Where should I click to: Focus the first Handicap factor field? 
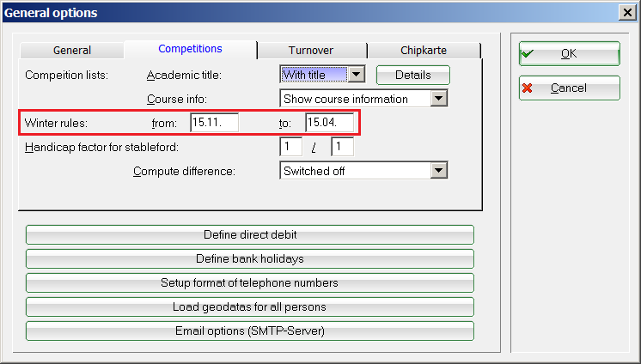pyautogui.click(x=291, y=148)
